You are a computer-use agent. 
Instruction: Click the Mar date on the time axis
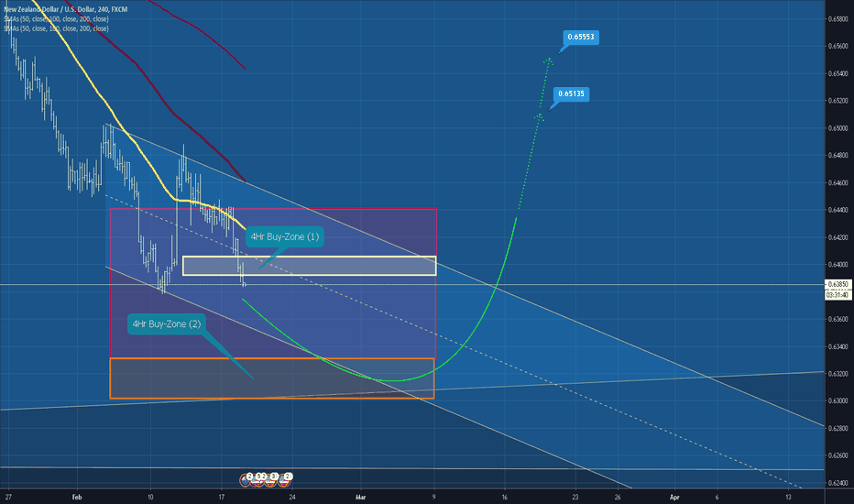[x=360, y=497]
